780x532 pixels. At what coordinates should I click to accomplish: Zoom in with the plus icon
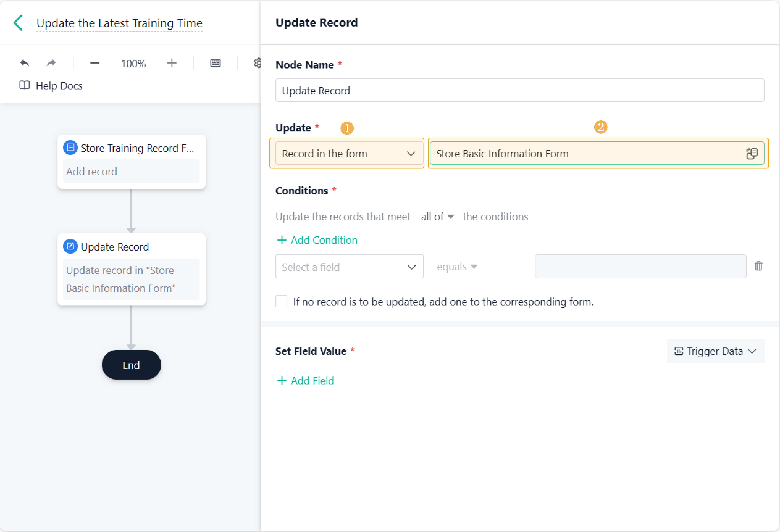tap(172, 63)
